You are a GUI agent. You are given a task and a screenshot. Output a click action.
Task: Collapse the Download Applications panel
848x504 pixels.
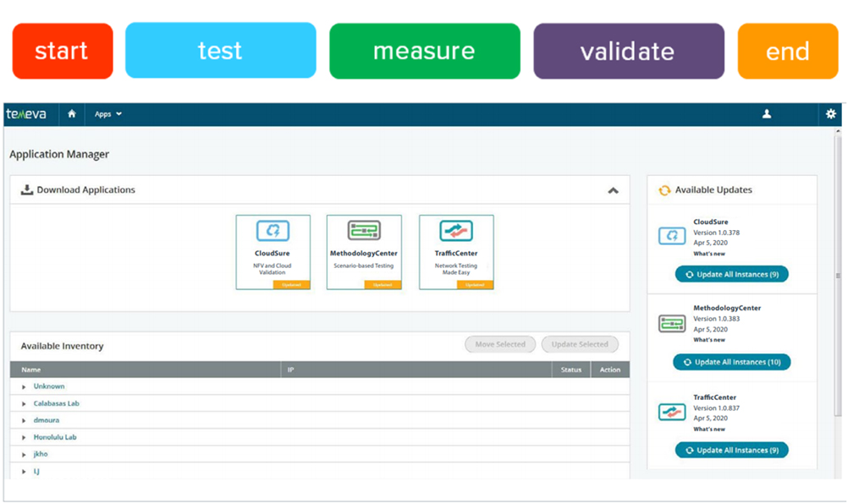[x=613, y=191]
